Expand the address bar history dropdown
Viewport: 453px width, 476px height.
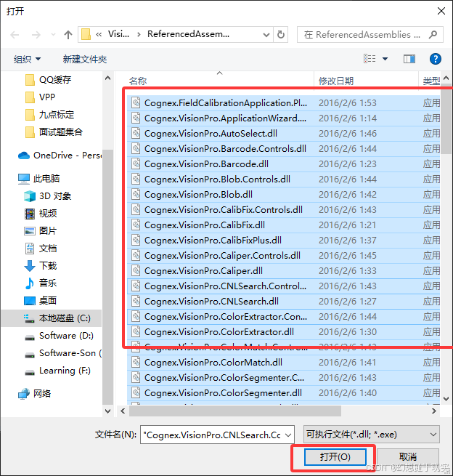point(266,35)
